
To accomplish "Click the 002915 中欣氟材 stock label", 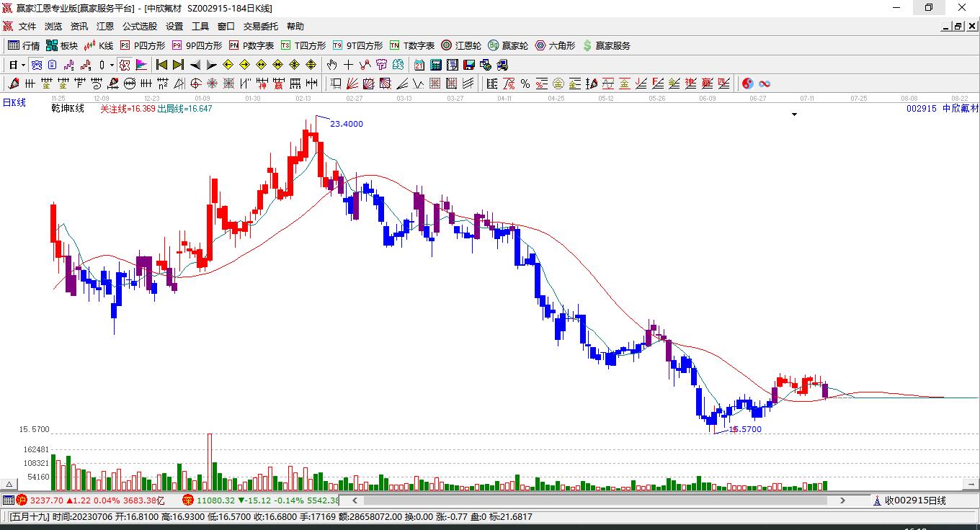I will tap(943, 109).
